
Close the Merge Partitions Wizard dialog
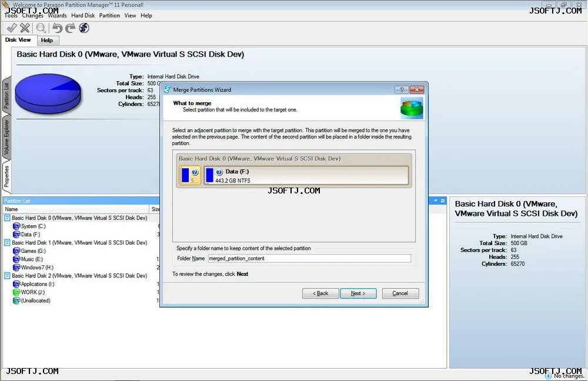click(x=417, y=89)
